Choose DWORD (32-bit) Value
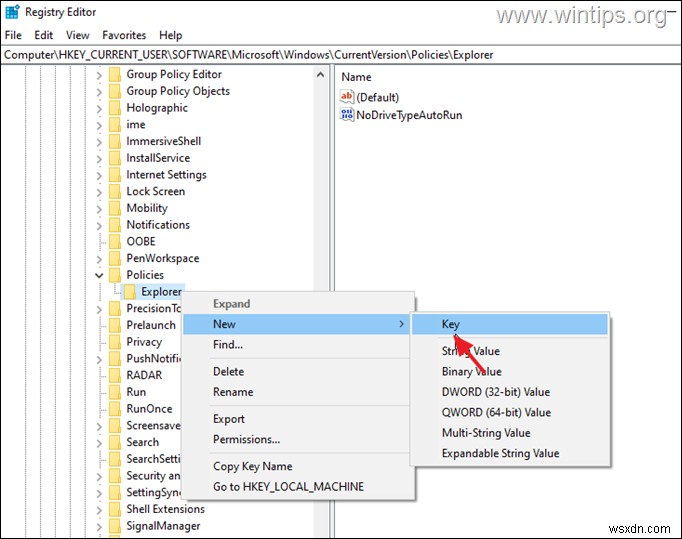Viewport: 682px width, 539px height. coord(509,392)
